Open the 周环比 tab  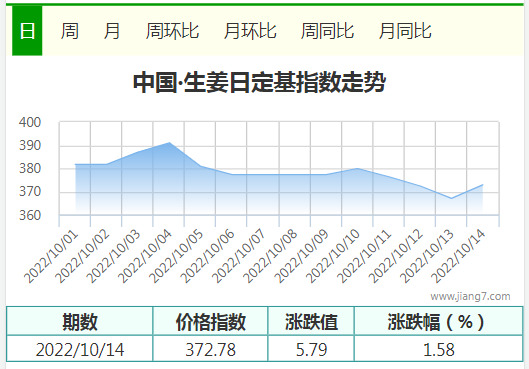point(172,31)
